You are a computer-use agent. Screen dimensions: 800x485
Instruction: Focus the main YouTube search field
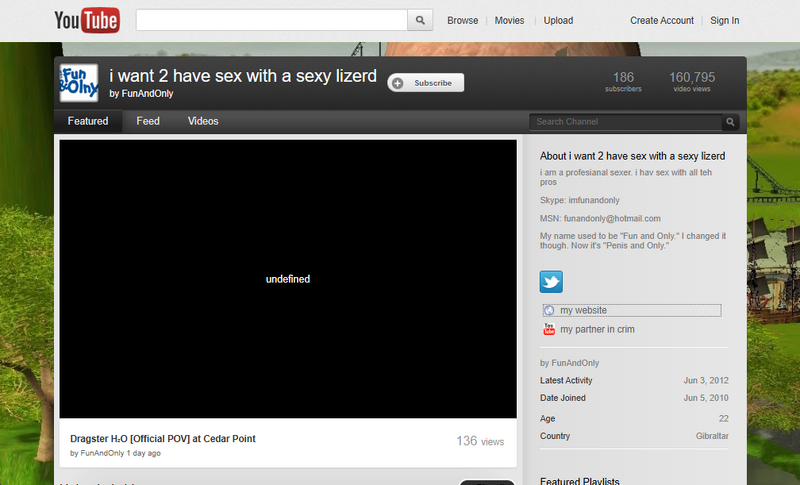click(x=271, y=20)
